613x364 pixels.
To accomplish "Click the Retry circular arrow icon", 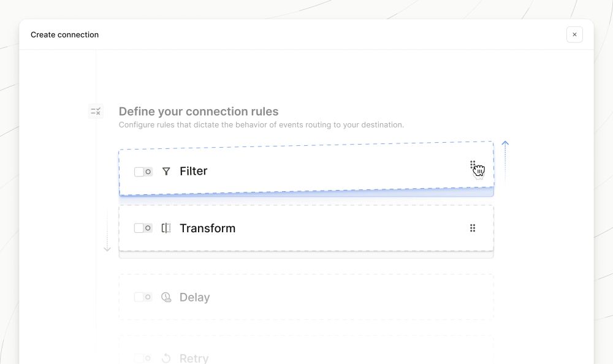I will 166,358.
